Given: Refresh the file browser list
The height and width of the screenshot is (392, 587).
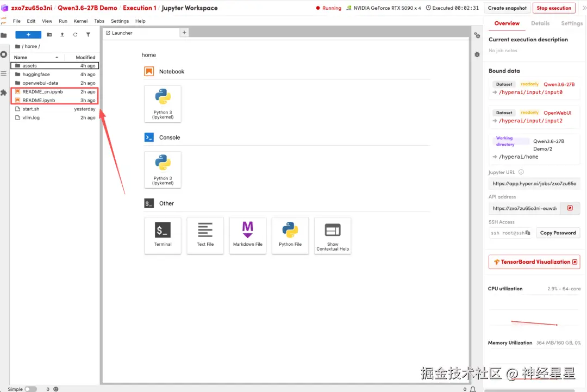Looking at the screenshot, I should [75, 34].
